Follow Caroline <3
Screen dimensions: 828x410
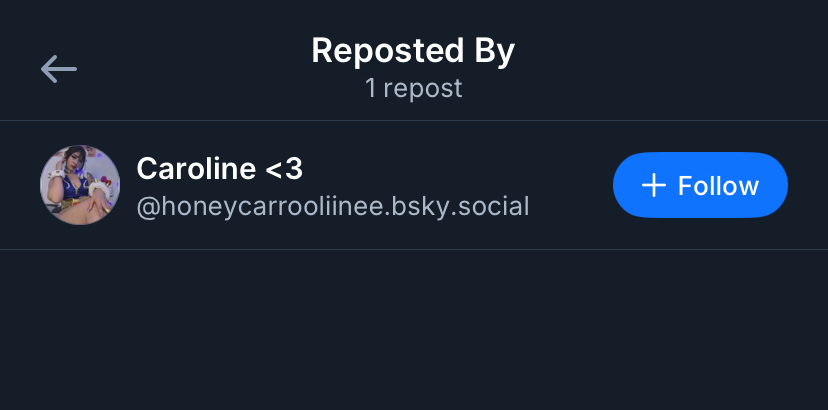[700, 186]
